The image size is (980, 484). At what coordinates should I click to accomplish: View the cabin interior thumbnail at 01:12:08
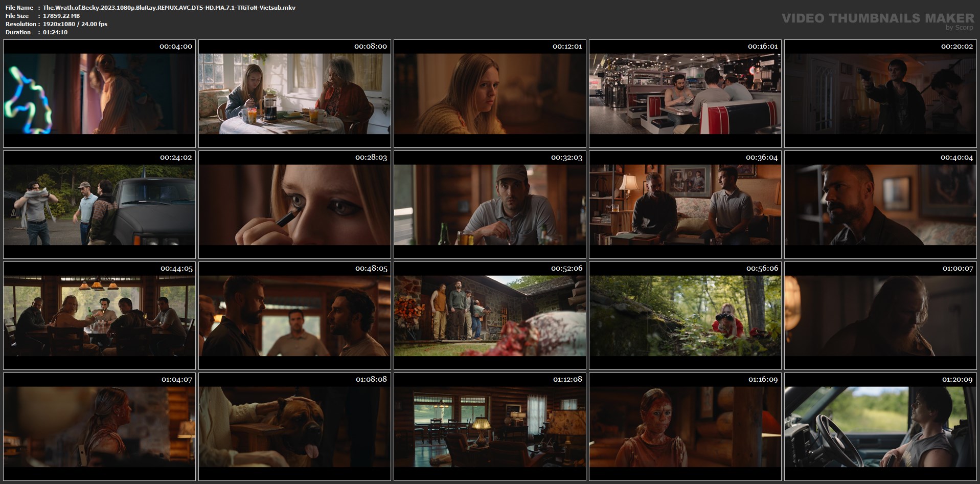click(x=490, y=427)
